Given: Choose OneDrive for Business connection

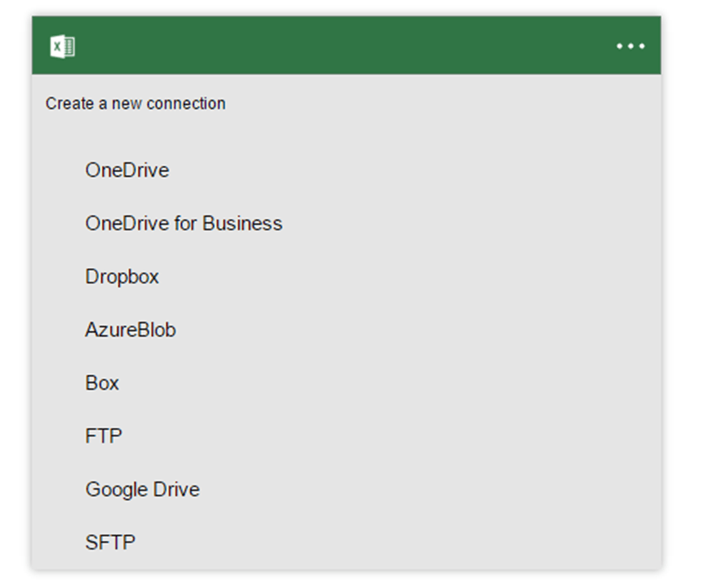Looking at the screenshot, I should tap(183, 223).
